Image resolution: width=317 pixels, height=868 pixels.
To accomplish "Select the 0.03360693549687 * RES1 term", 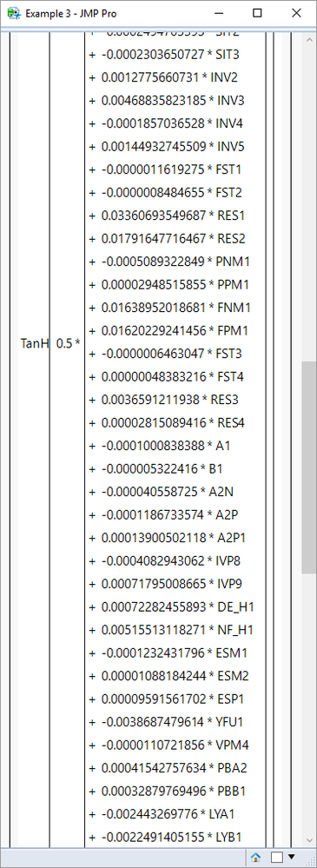I will (173, 215).
